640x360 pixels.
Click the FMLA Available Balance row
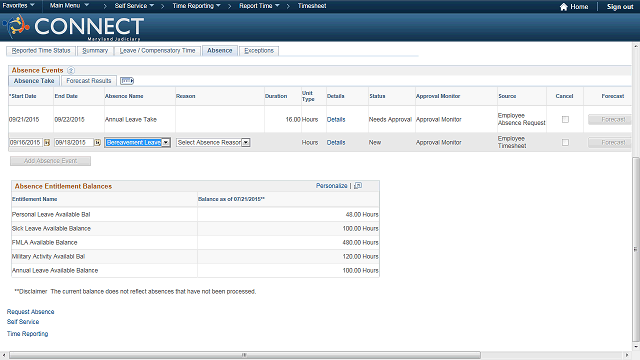pyautogui.click(x=196, y=242)
